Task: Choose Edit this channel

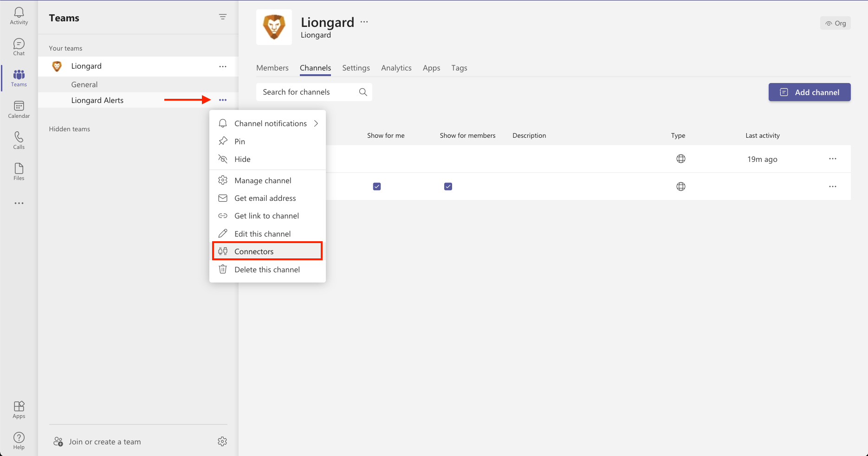Action: 267,234
